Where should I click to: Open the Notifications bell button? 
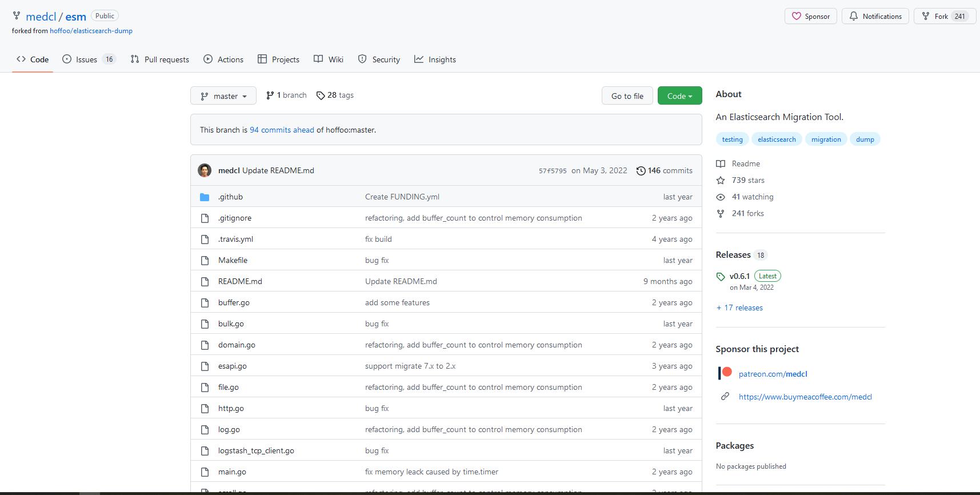(875, 17)
